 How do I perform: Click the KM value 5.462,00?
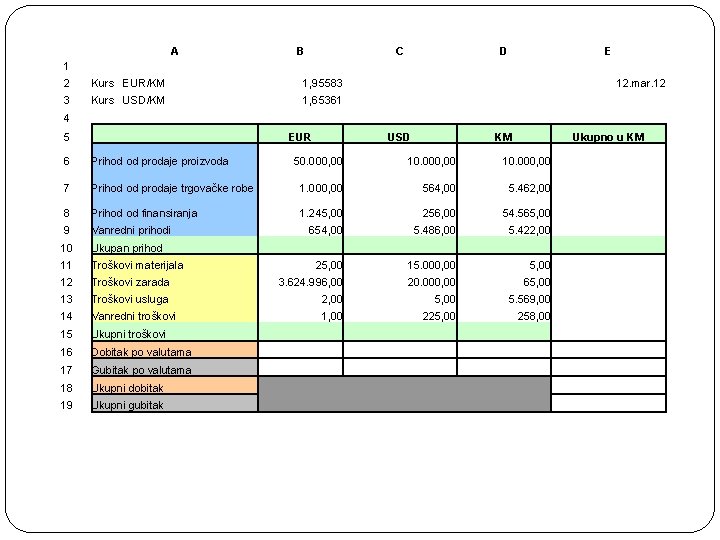tap(529, 188)
